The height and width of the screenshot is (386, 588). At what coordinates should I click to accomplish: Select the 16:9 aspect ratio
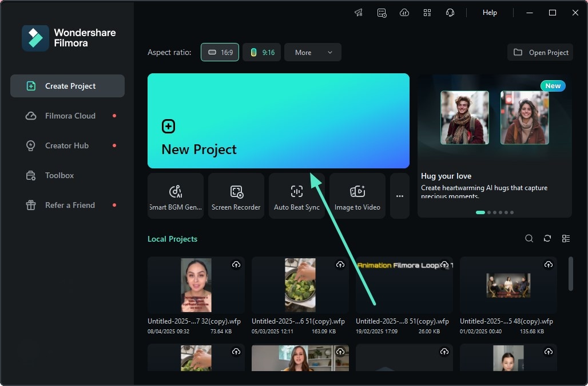tap(220, 52)
